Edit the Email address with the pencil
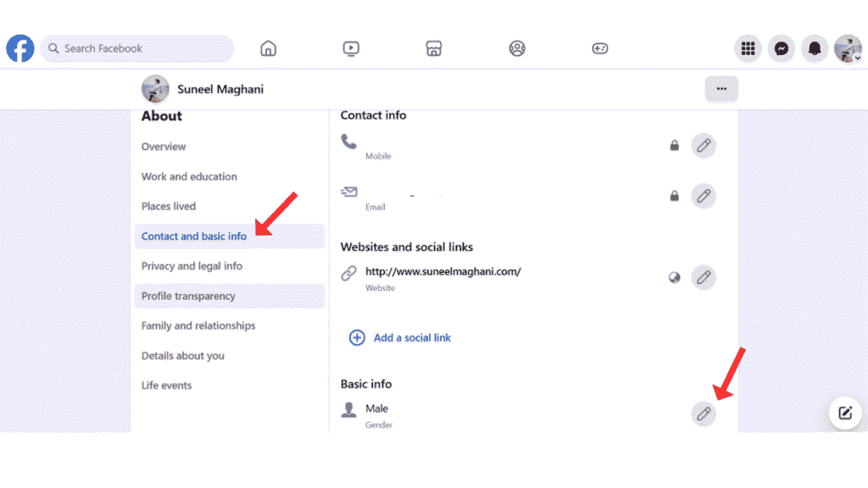The height and width of the screenshot is (488, 868). tap(704, 196)
